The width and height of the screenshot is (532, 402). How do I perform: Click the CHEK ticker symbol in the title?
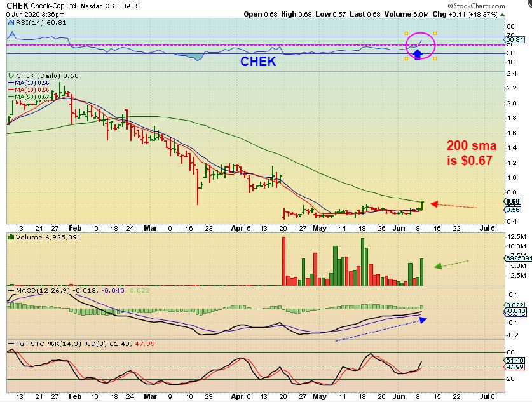tap(18, 6)
